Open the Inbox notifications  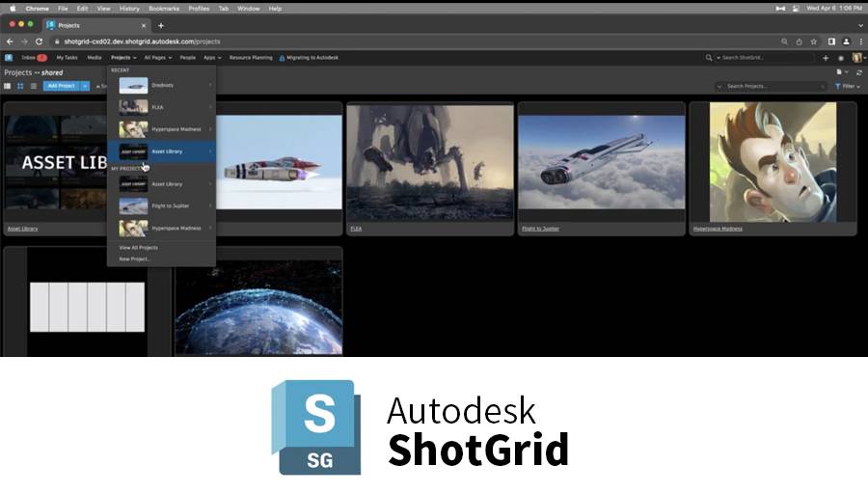[x=34, y=58]
